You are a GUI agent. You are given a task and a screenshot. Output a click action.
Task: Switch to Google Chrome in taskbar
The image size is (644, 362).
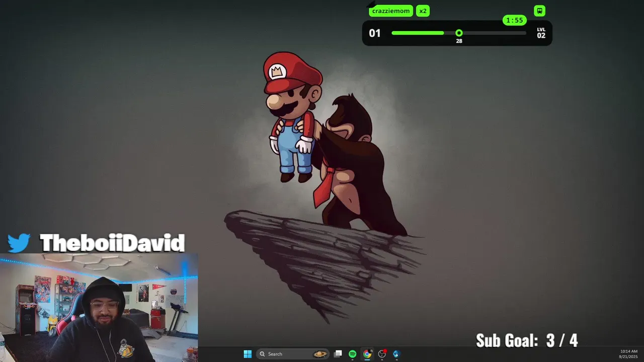coord(367,354)
